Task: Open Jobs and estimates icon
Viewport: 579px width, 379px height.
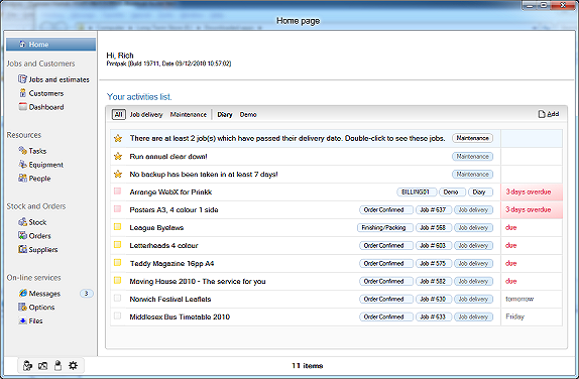Action: pyautogui.click(x=23, y=79)
